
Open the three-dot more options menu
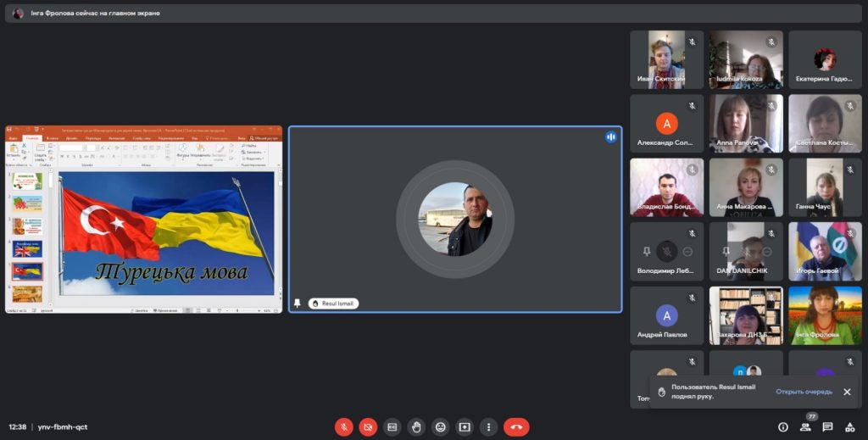point(487,426)
